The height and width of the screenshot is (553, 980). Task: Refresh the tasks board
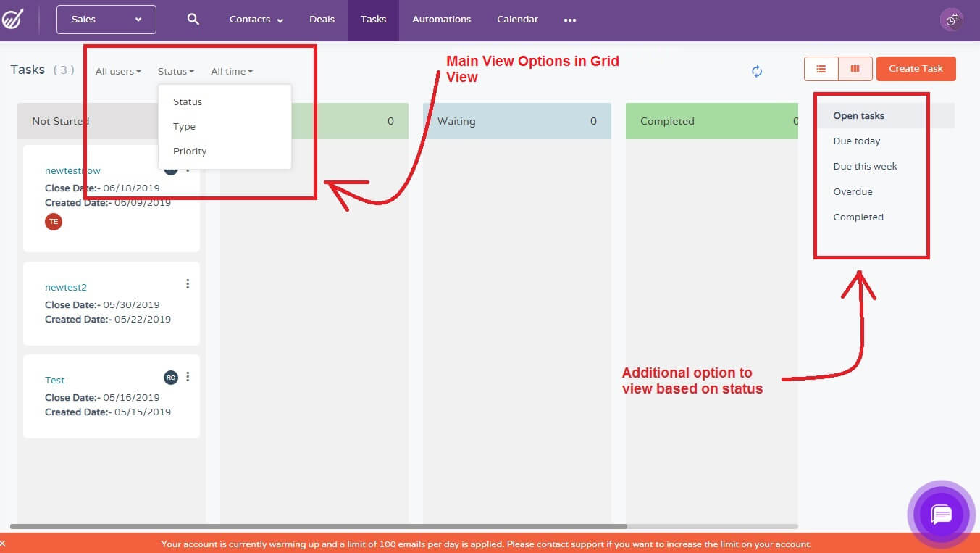(x=756, y=71)
